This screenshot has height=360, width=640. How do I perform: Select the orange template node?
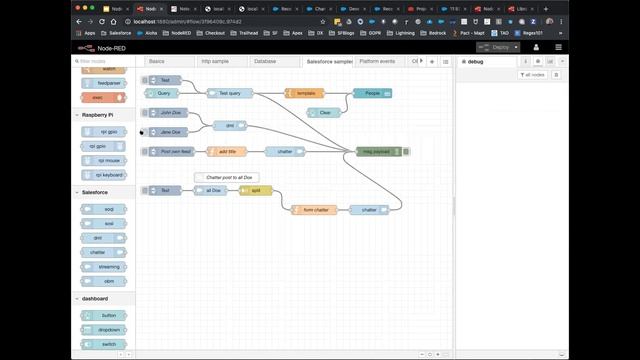click(304, 93)
